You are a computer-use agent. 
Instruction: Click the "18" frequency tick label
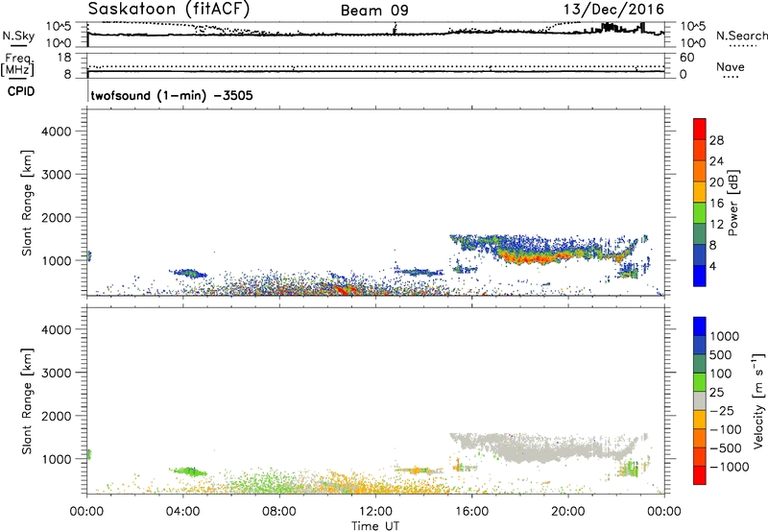64,58
